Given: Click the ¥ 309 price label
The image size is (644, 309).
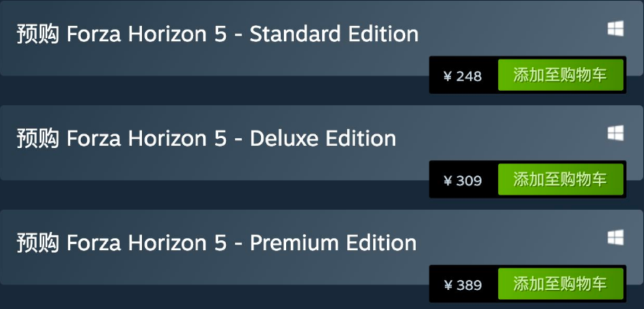Looking at the screenshot, I should click(462, 180).
